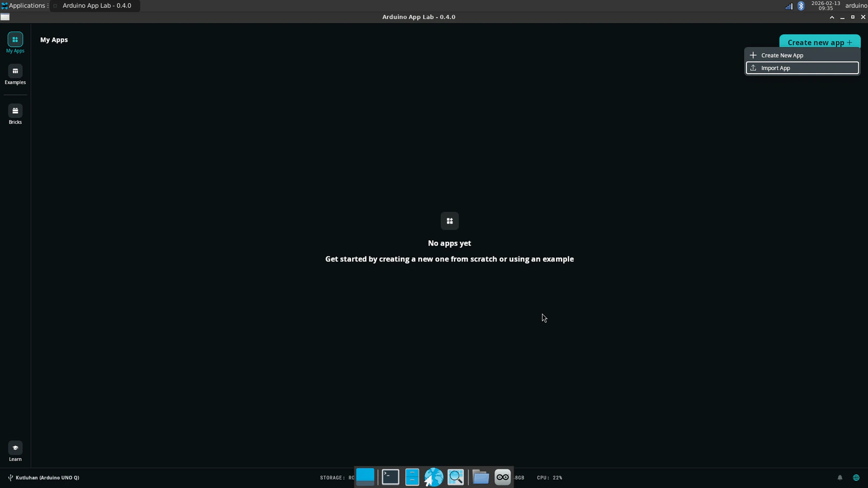Choose Create New App from dropdown menu
The height and width of the screenshot is (488, 868).
[x=802, y=55]
